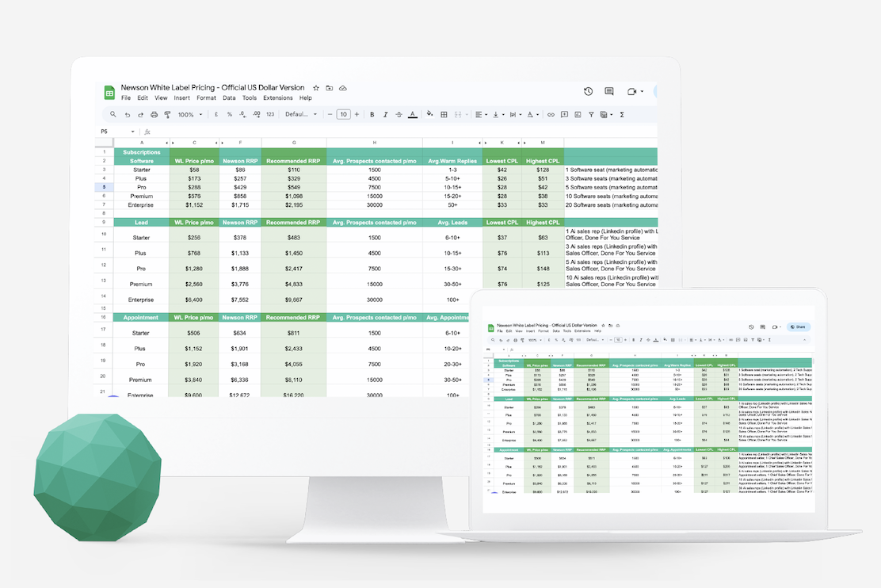Format as percent on the monitor sheet
This screenshot has width=881, height=588.
[229, 115]
